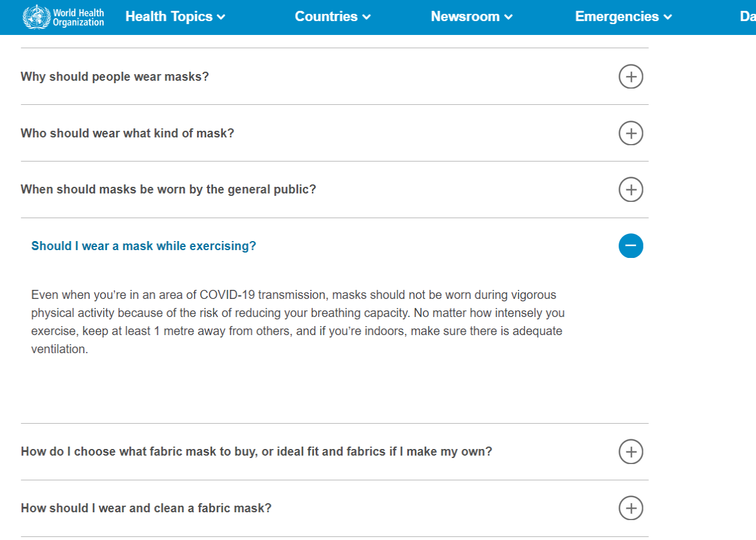Click the partially visible 'Da' menu item

pos(748,17)
